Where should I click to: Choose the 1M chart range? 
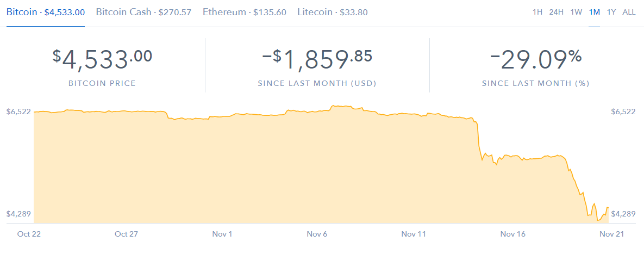[x=594, y=12]
